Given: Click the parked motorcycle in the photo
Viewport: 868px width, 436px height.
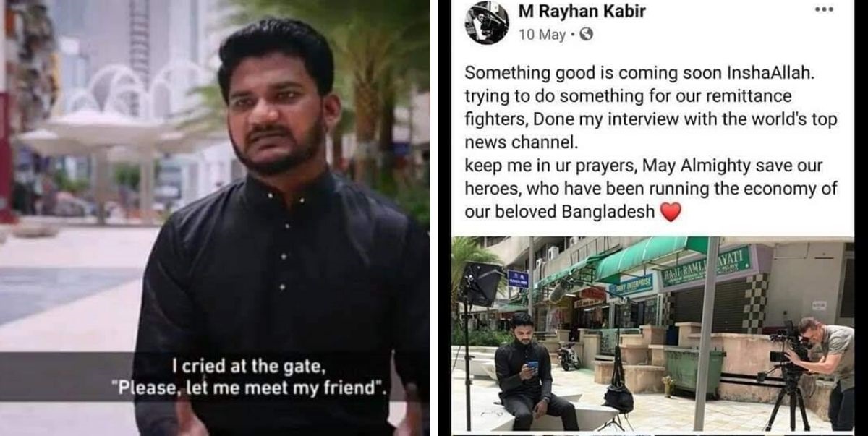Looking at the screenshot, I should [569, 355].
